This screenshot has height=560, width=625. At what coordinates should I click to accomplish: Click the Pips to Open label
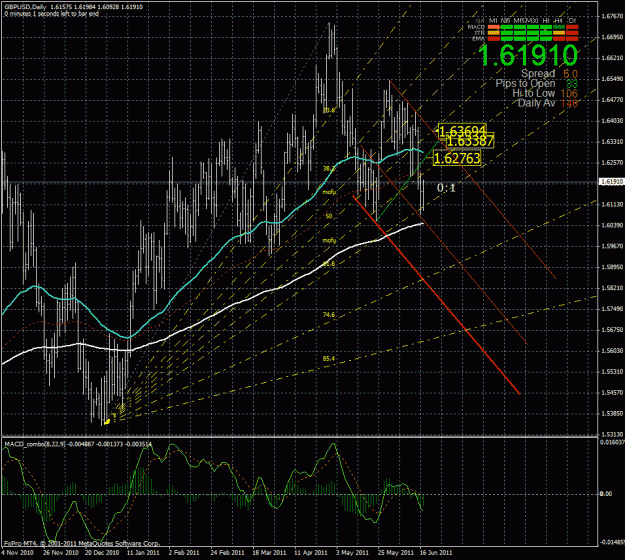pyautogui.click(x=525, y=84)
